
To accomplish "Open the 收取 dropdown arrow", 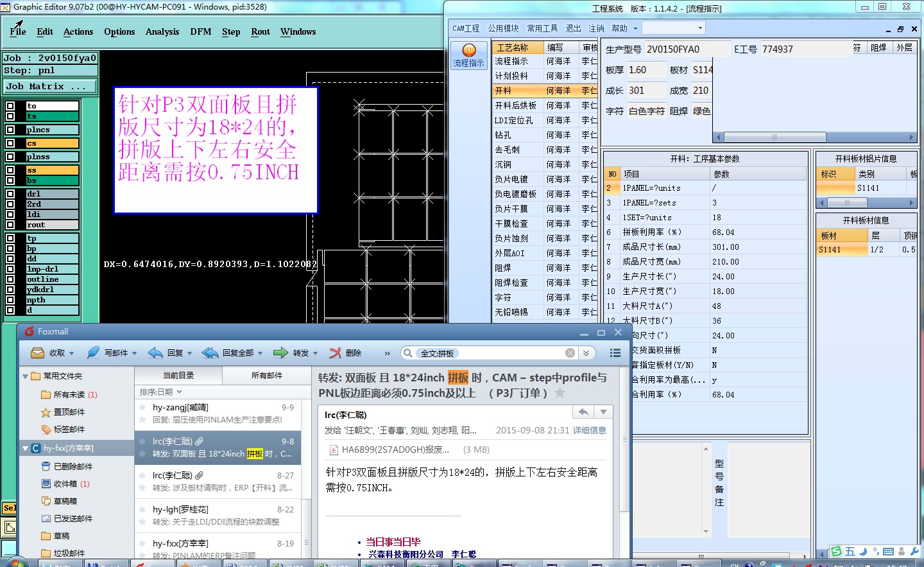I will [71, 354].
